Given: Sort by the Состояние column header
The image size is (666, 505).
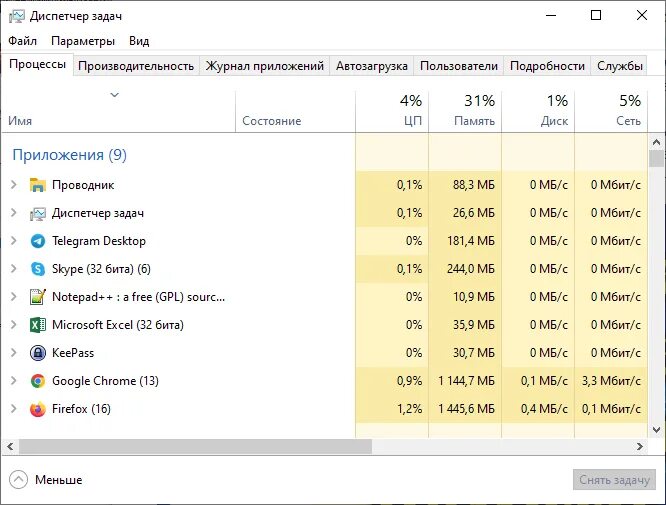Looking at the screenshot, I should point(295,111).
